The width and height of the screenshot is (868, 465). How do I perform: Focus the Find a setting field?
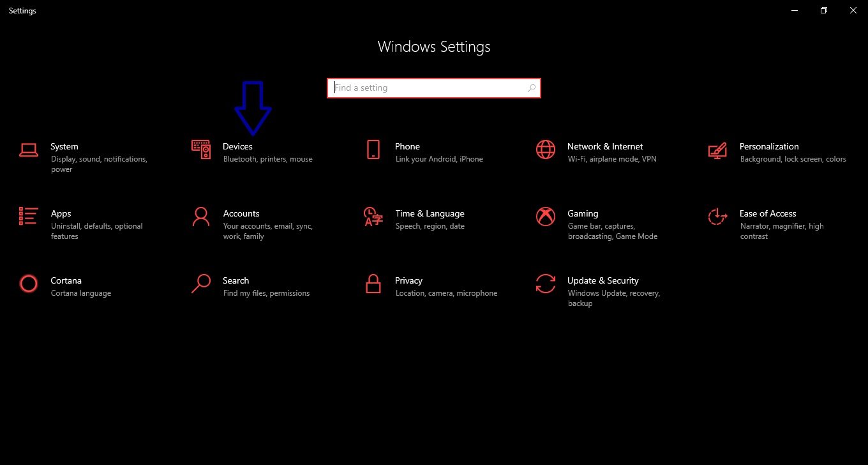(434, 88)
